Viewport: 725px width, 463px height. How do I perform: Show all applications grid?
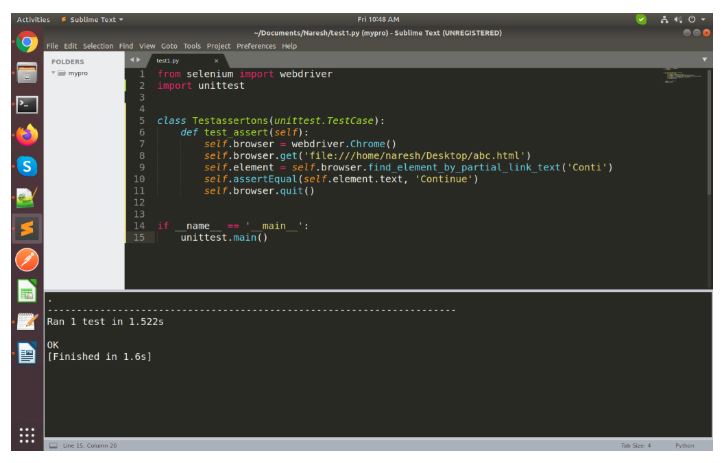click(x=27, y=435)
